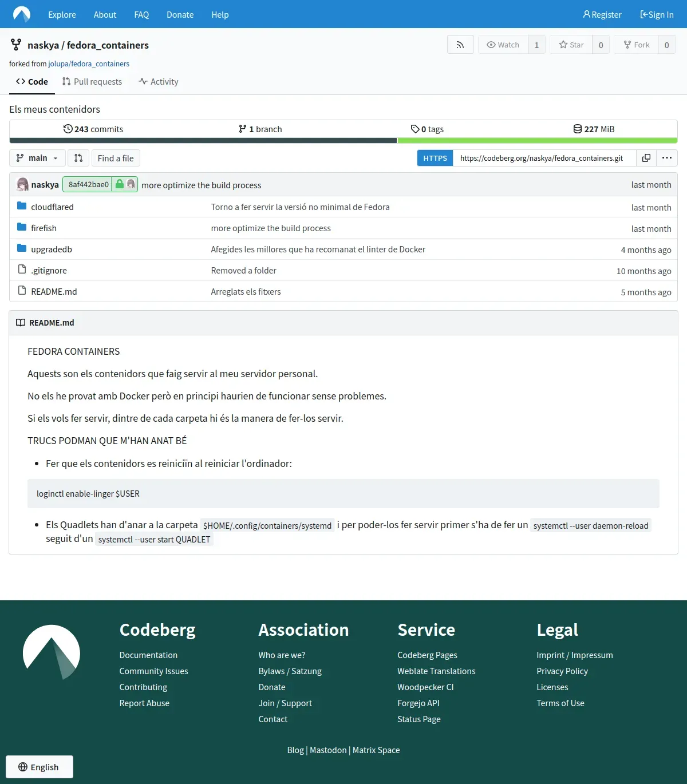Open the stargazers count next to Star
The width and height of the screenshot is (687, 784).
(601, 45)
